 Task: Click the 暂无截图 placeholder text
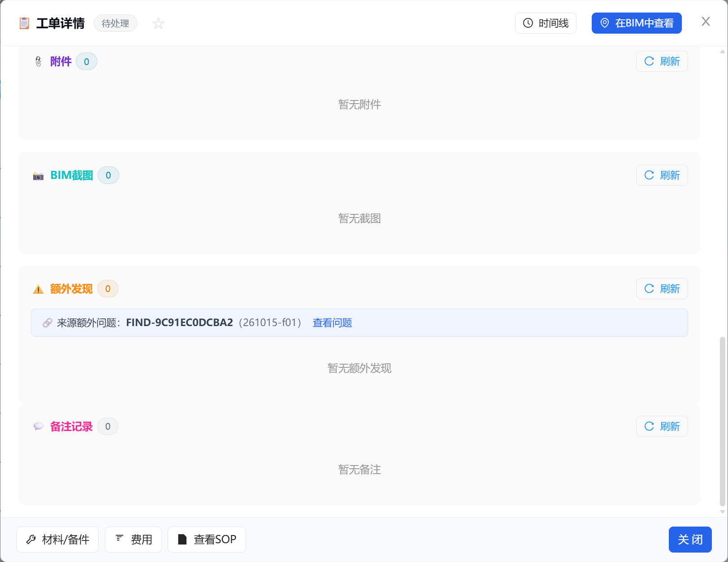coord(360,218)
